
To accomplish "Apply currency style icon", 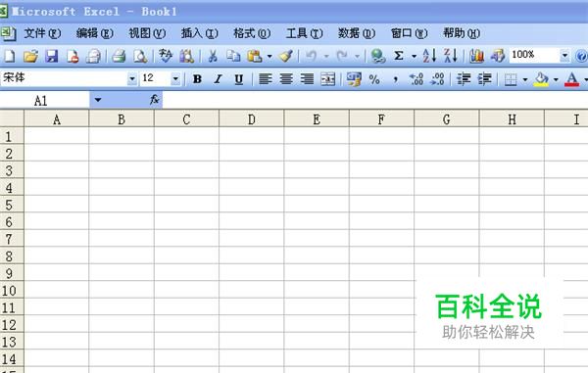I will [x=354, y=79].
